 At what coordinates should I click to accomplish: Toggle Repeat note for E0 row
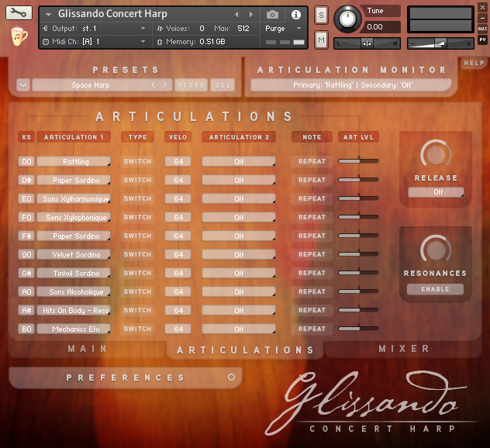click(312, 198)
